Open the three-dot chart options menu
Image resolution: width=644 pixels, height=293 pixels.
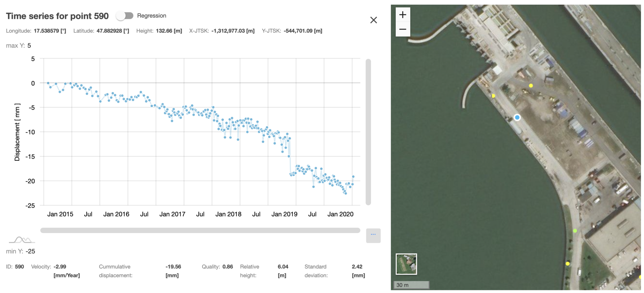tap(373, 235)
